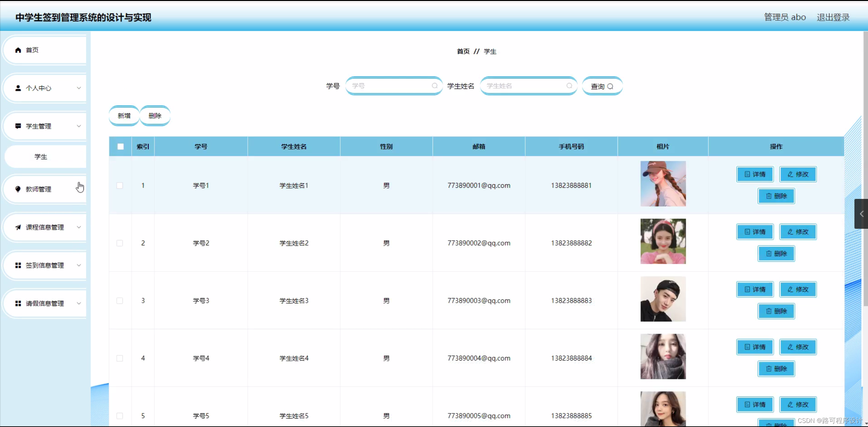Image resolution: width=868 pixels, height=427 pixels.
Task: Click the grid icon for 请假信息管理
Action: coord(18,303)
